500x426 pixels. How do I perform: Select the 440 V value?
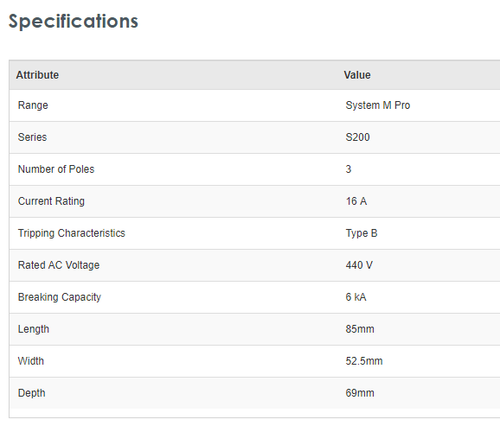pos(359,265)
